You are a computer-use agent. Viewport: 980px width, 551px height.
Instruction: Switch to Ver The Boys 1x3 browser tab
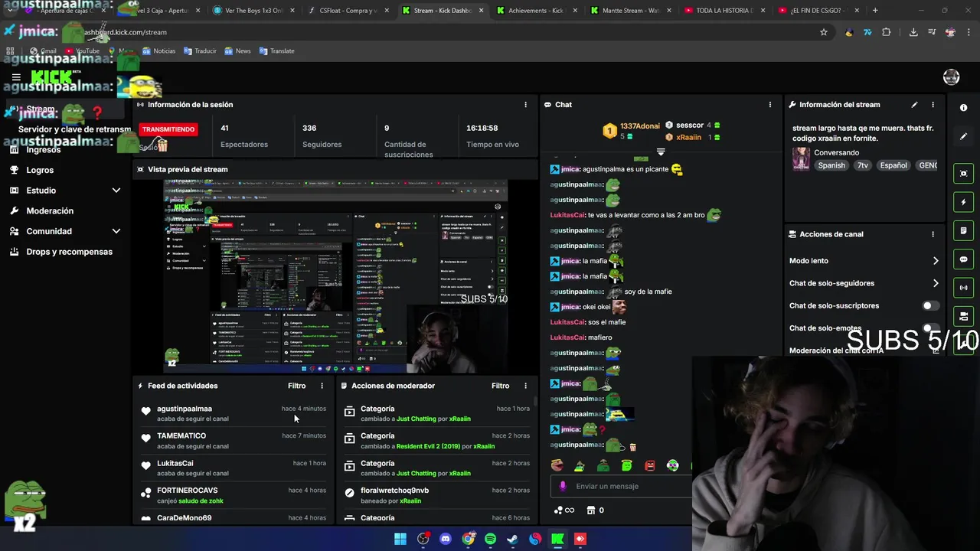pyautogui.click(x=254, y=11)
